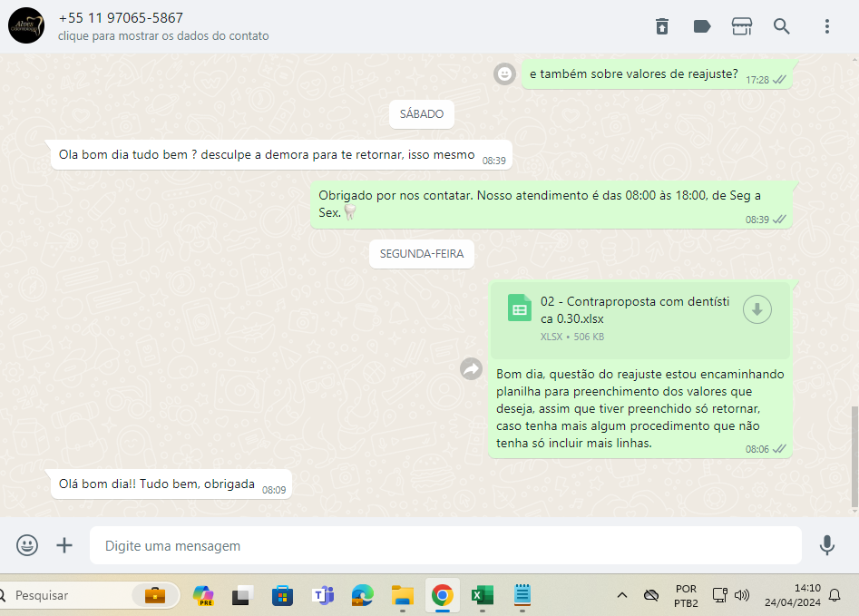
Task: Open the clock showing 14:10 24/04/2024
Action: point(792,595)
